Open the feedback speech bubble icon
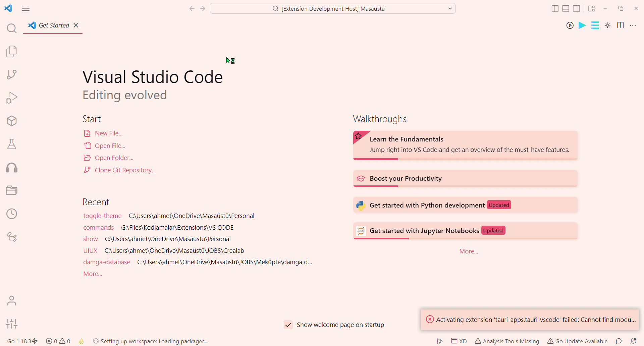Image resolution: width=644 pixels, height=346 pixels. (619, 341)
